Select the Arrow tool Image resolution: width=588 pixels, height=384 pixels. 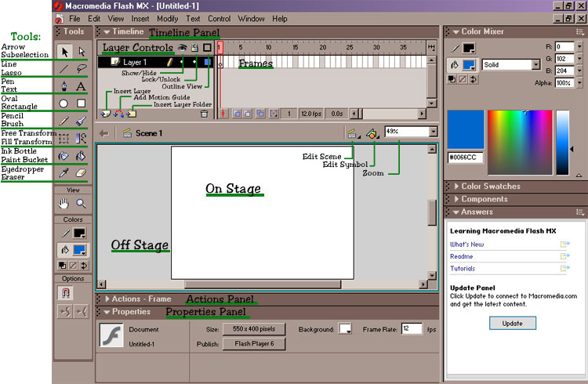64,52
